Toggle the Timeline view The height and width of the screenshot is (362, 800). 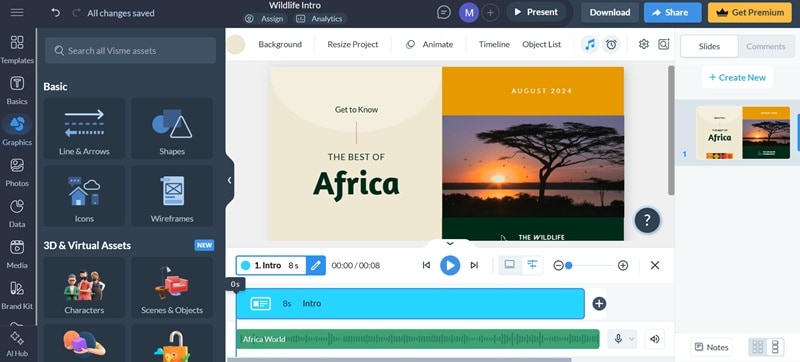click(x=494, y=44)
